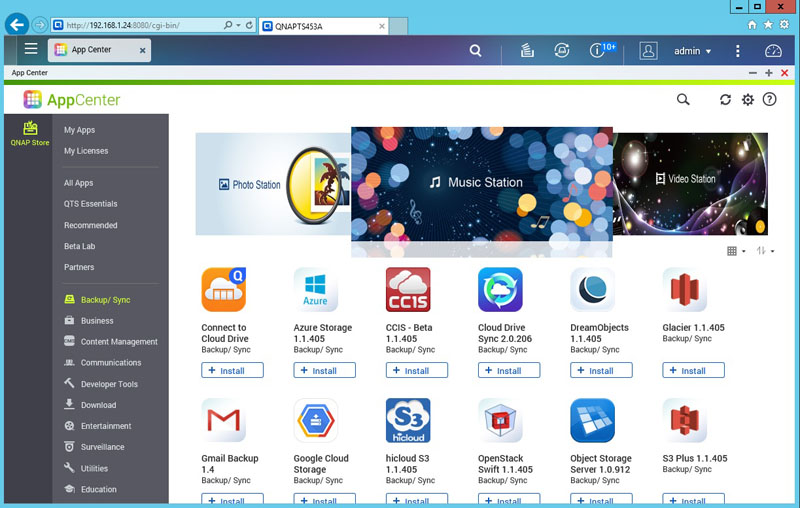The height and width of the screenshot is (508, 800).
Task: Install DreamObjects 1.1.405
Action: tap(601, 370)
